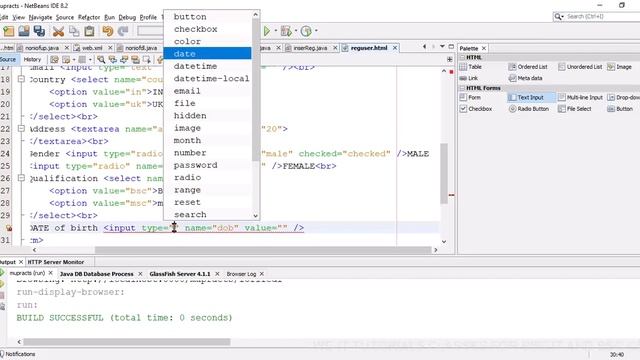Open Run Project dropdown arrow
The width and height of the screenshot is (640, 360).
(276, 31)
